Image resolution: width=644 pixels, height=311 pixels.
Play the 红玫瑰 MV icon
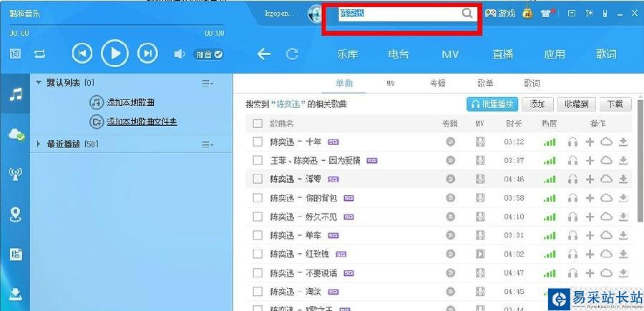point(480,254)
